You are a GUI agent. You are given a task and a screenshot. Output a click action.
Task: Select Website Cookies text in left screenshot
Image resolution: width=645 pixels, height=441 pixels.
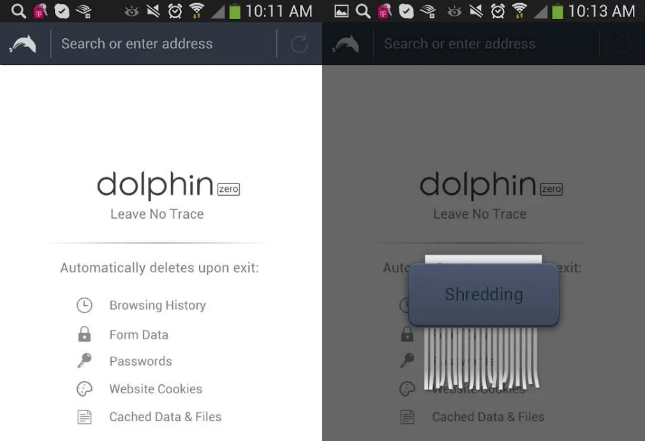[155, 389]
